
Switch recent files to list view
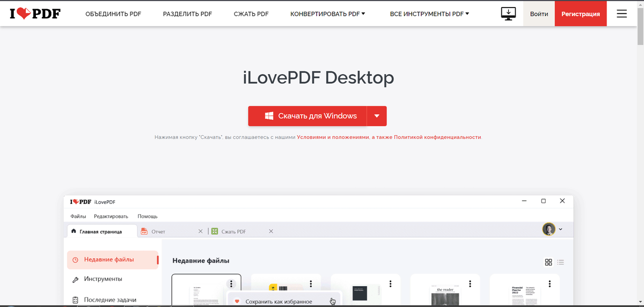pyautogui.click(x=561, y=262)
